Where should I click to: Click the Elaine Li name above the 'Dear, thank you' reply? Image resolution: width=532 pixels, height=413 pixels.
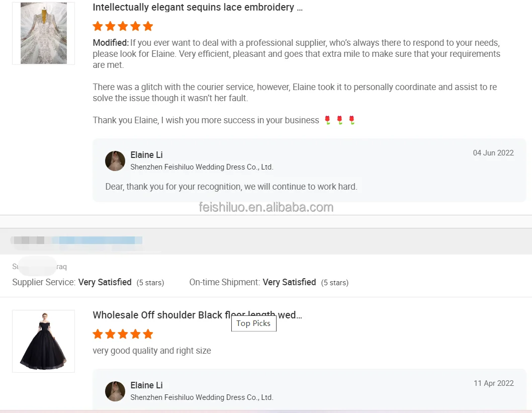pos(146,155)
